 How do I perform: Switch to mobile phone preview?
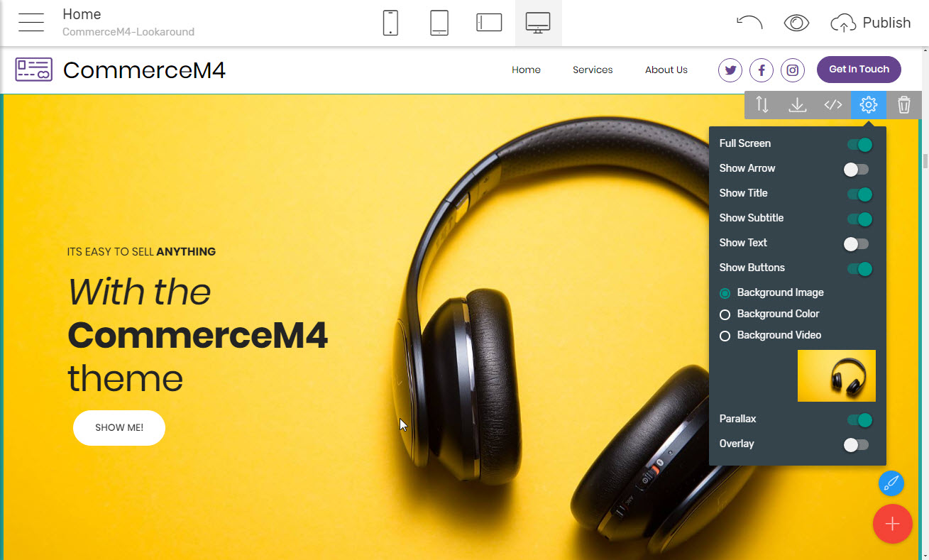[x=390, y=23]
